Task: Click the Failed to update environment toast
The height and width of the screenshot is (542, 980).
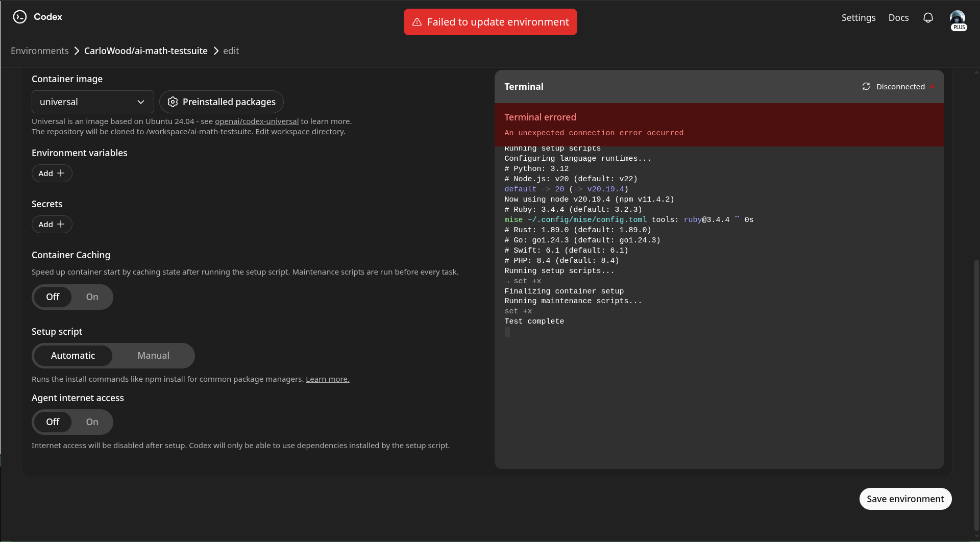Action: pyautogui.click(x=491, y=22)
